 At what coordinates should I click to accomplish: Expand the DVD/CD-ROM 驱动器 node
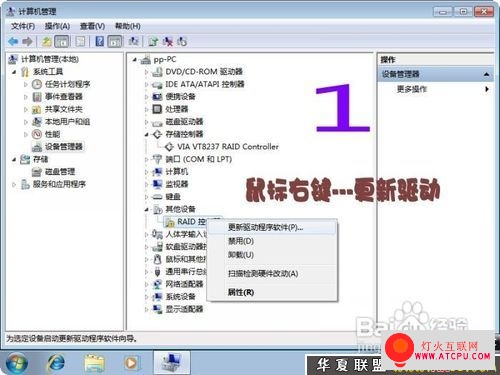(147, 72)
